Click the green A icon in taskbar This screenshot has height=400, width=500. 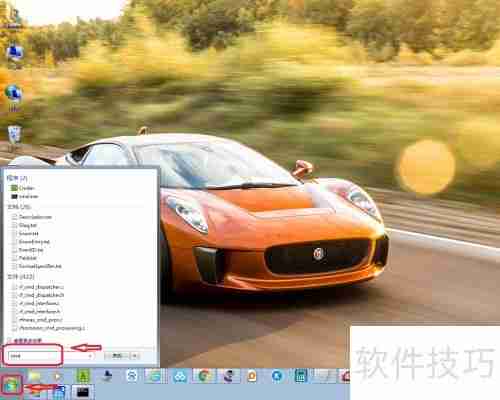[83, 376]
